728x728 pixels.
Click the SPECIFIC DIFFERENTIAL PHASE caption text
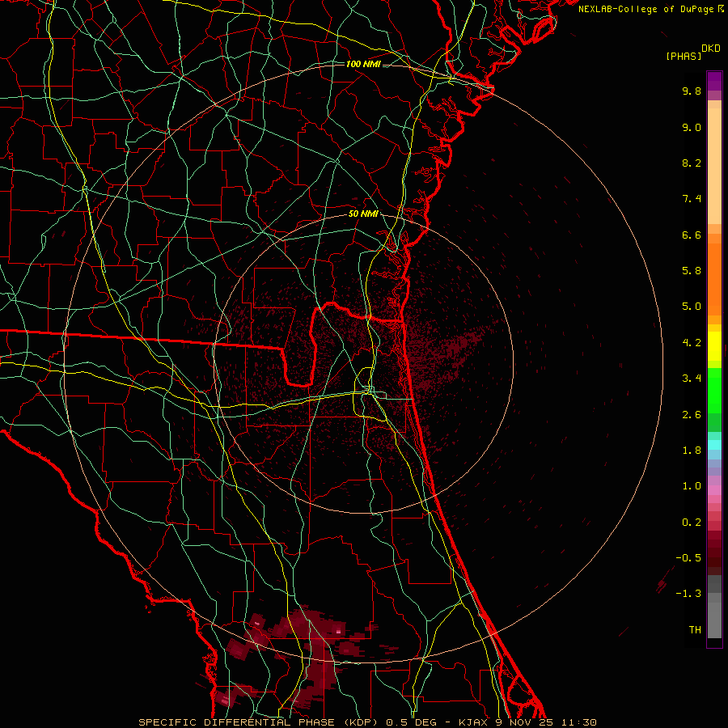(236, 722)
